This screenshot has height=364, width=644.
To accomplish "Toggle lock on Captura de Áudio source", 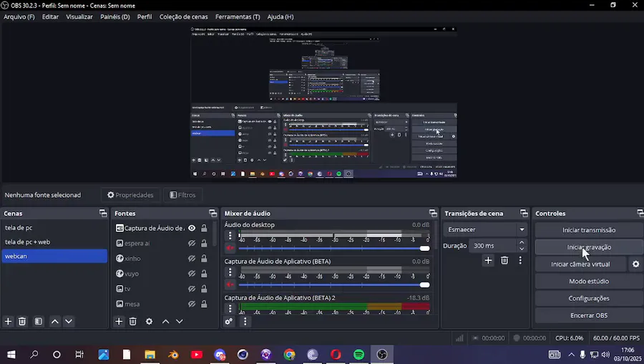I will click(204, 228).
